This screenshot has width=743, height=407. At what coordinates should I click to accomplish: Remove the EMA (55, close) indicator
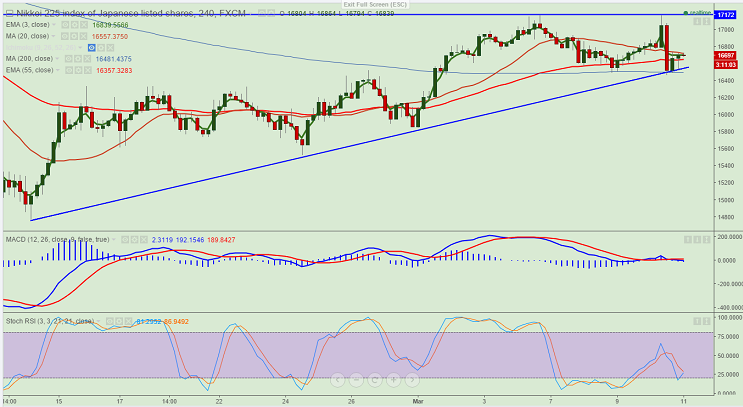(88, 70)
